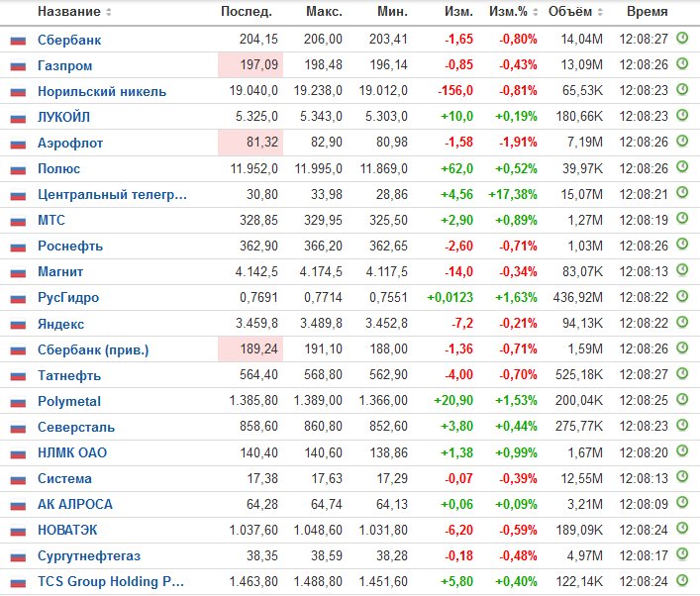Click the Russian flag beside ЛУКОЙЛ
Screen dimensions: 700x596
pyautogui.click(x=18, y=118)
